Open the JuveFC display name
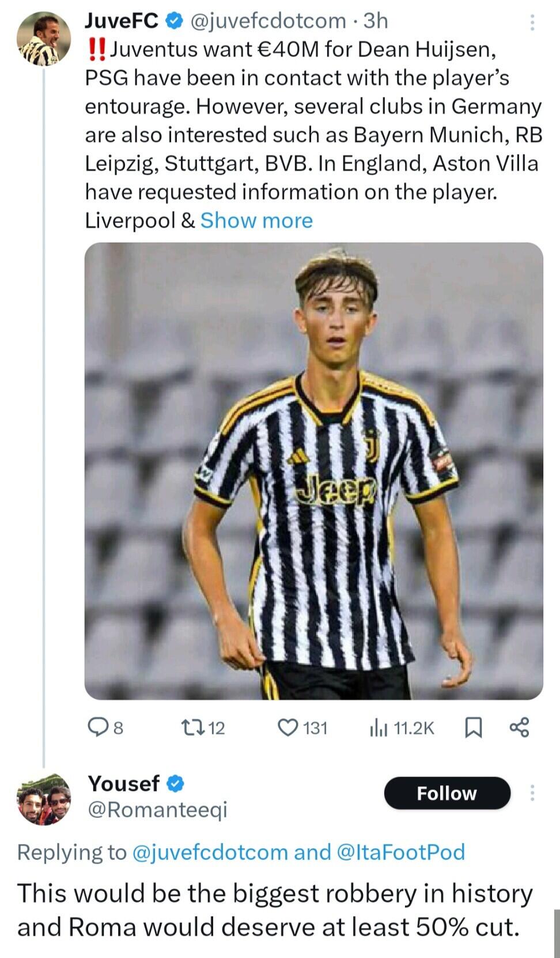Viewport: 560px width, 958px height. pos(122,21)
